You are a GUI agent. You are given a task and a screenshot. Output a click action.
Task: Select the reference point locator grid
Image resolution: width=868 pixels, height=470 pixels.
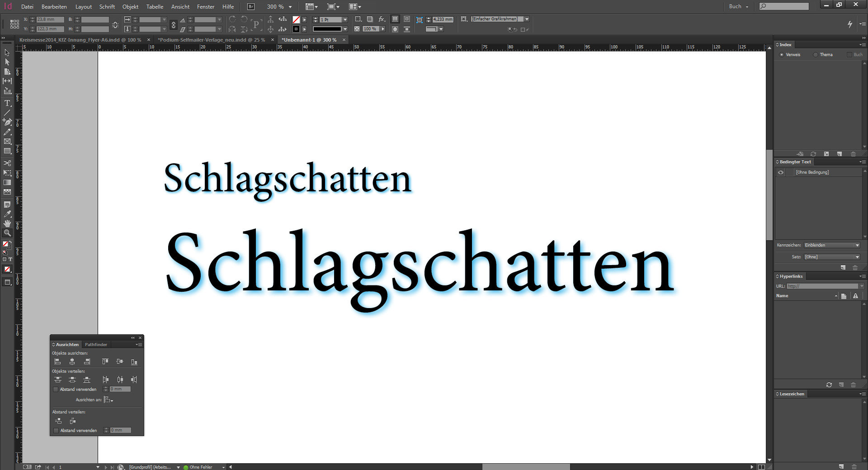click(14, 24)
